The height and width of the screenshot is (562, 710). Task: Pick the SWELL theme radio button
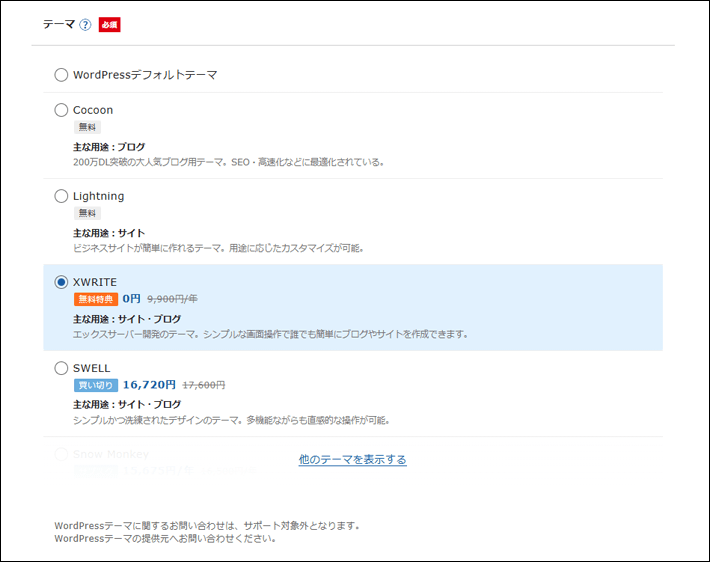61,368
